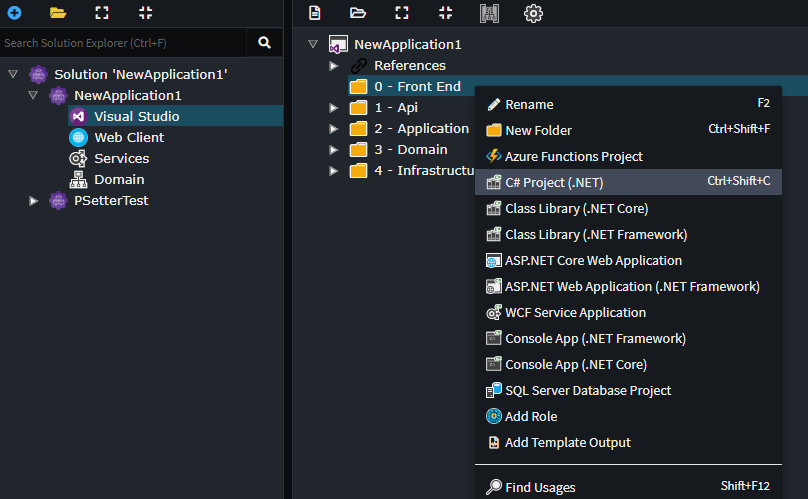Add Class Library (.NET Framework)
The height and width of the screenshot is (499, 808).
point(628,234)
